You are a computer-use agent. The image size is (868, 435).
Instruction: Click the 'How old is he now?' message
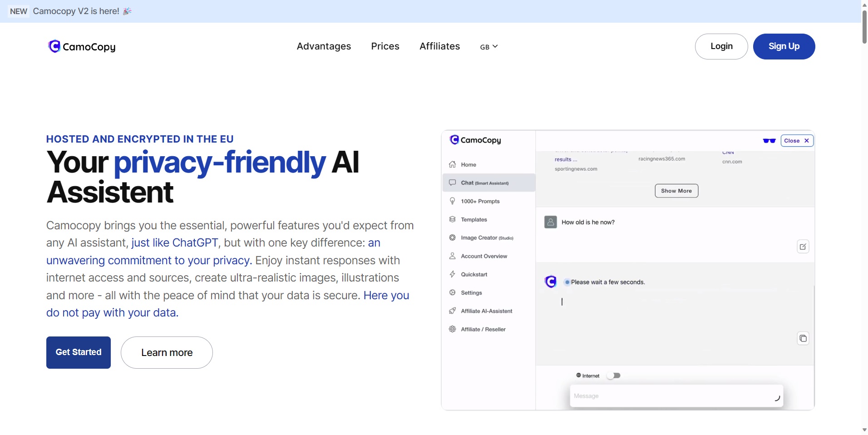click(588, 222)
